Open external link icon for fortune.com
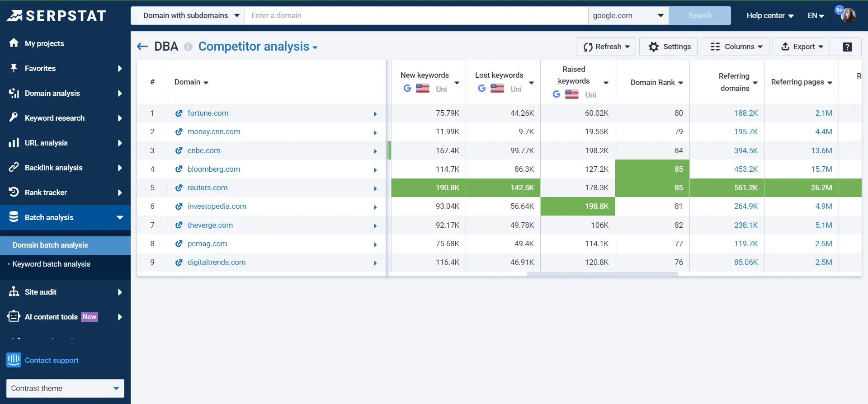 pyautogui.click(x=179, y=113)
